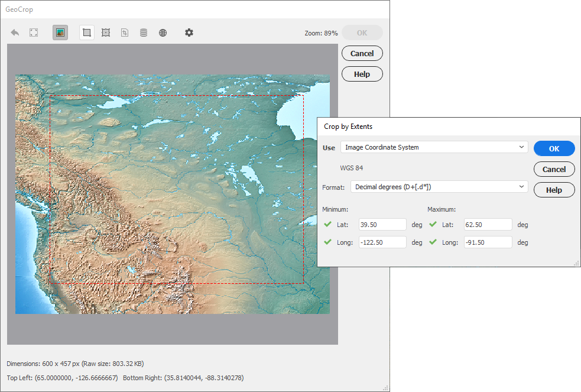
Task: Click the 'Bottom Right: (35.8140044, -88.3140278)' text
Action: tap(183, 378)
